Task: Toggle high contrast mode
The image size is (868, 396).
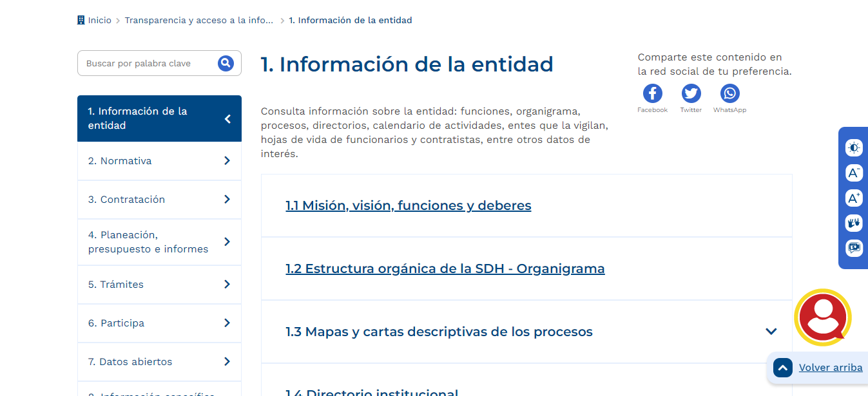Action: [x=854, y=147]
